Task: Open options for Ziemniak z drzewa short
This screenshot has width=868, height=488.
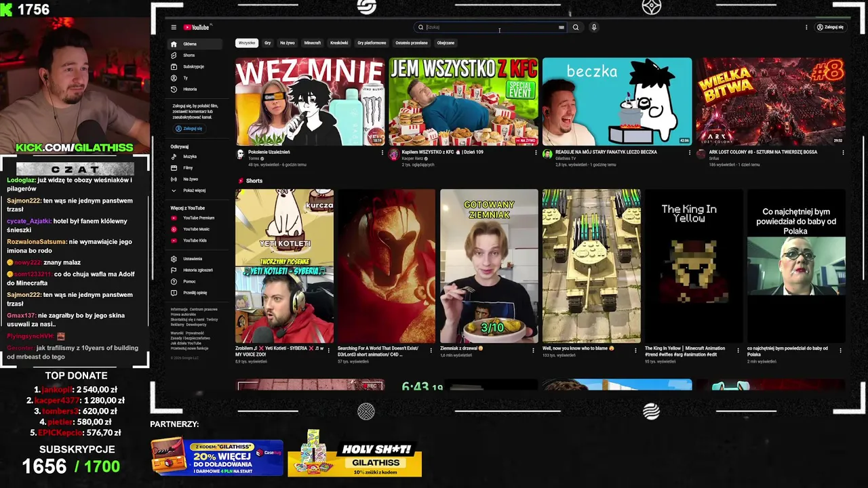Action: 534,350
